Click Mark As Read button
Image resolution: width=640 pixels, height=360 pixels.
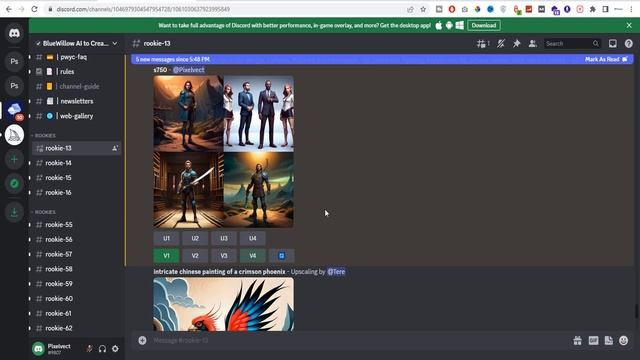point(606,59)
